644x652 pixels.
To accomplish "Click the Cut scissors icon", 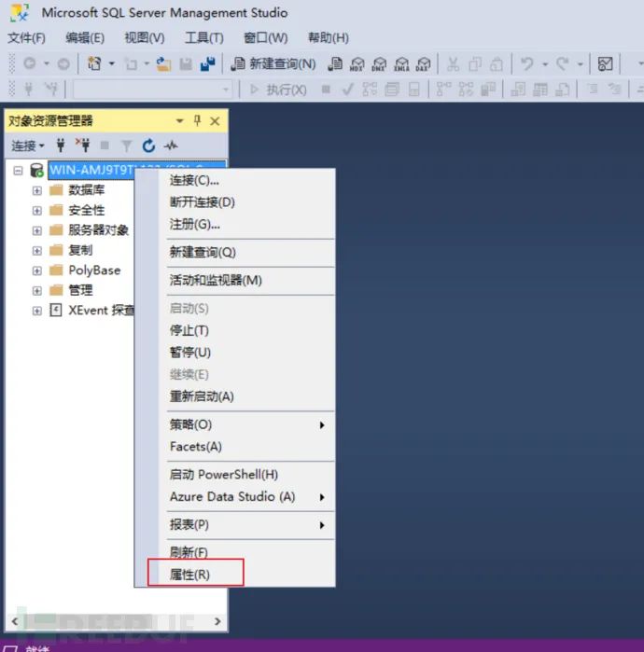I will point(453,64).
